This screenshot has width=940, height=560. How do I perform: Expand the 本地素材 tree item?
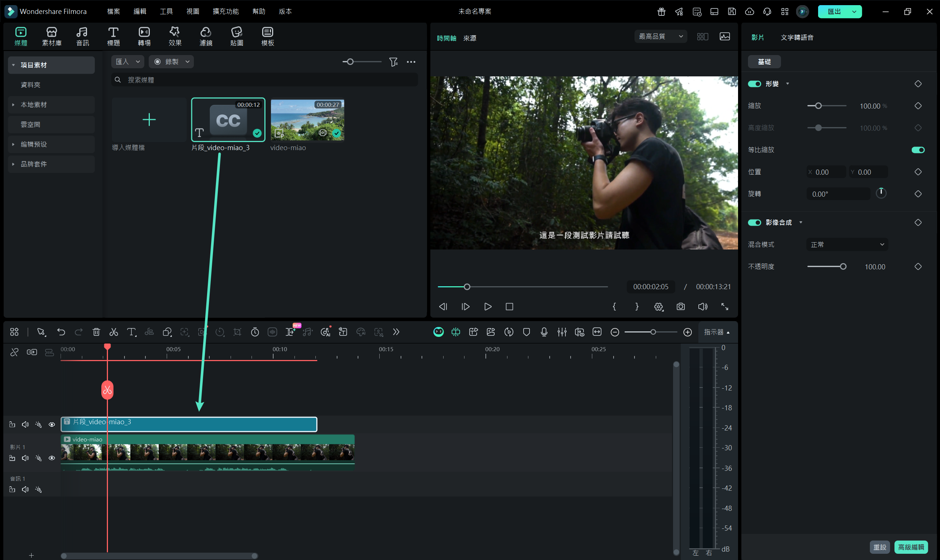point(13,105)
